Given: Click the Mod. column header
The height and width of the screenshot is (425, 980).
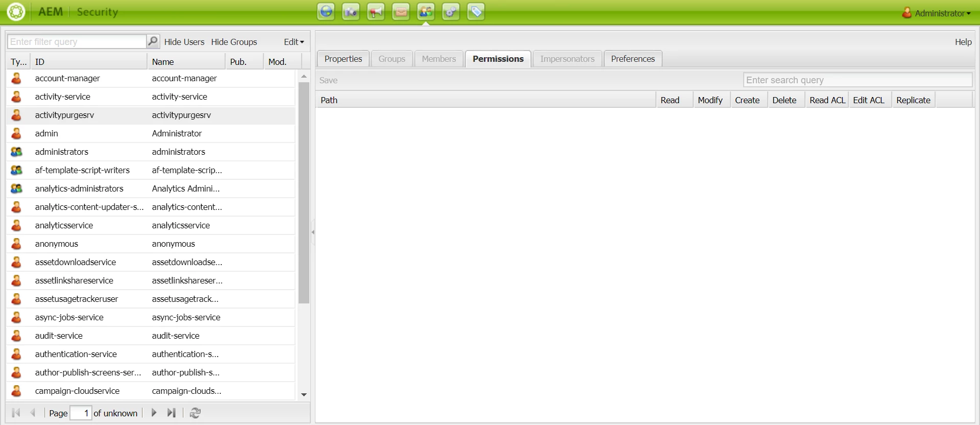Looking at the screenshot, I should [x=283, y=62].
